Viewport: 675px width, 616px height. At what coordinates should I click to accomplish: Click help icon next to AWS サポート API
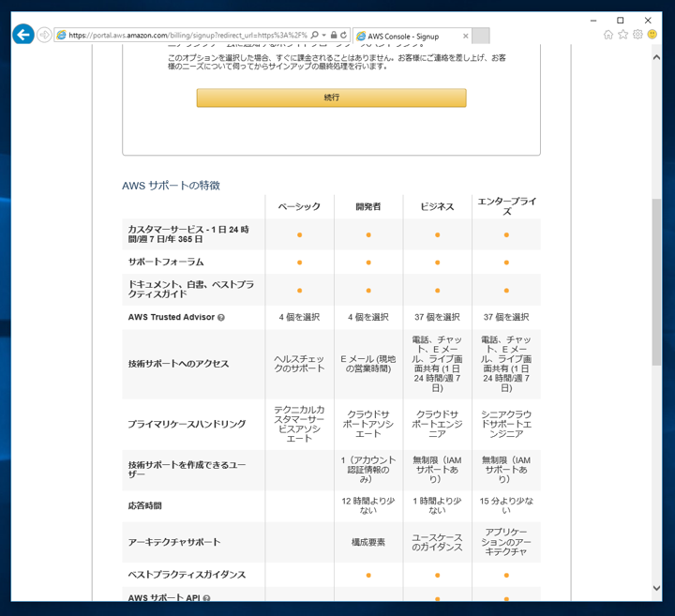coord(206,598)
